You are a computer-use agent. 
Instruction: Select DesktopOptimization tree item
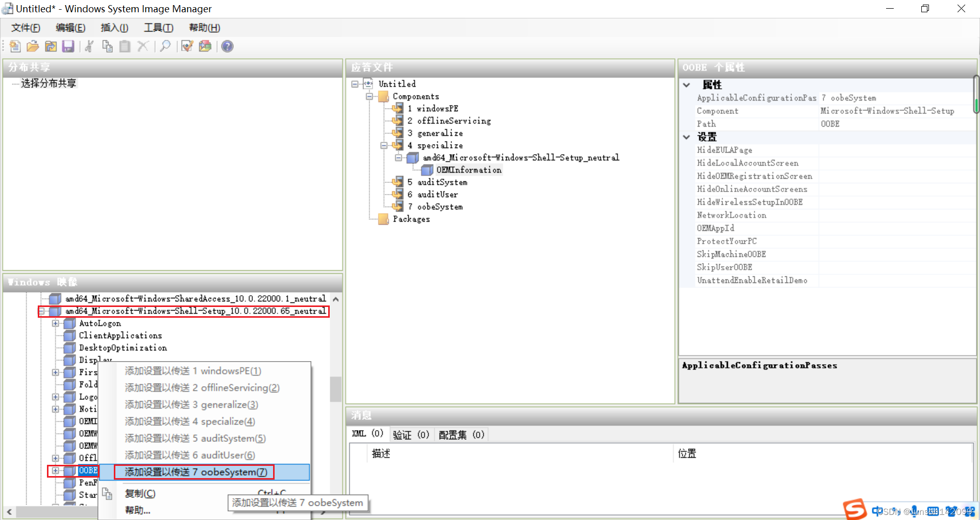pyautogui.click(x=122, y=348)
